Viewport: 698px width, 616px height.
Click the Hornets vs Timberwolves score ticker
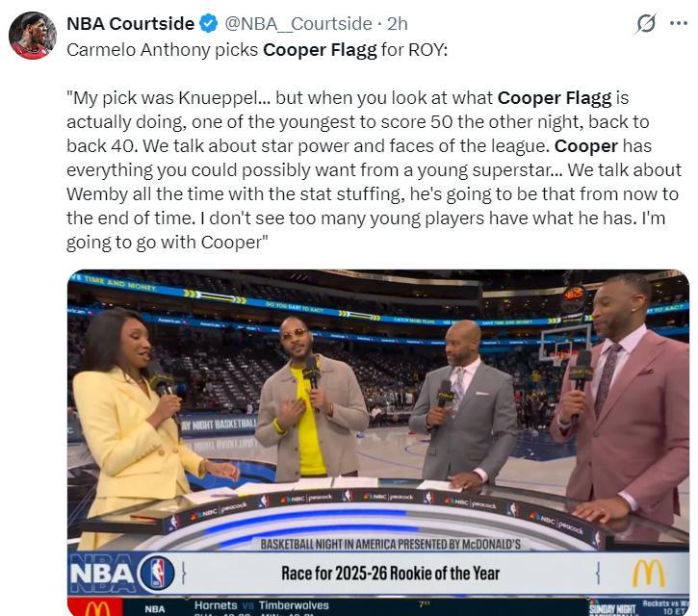point(261,605)
